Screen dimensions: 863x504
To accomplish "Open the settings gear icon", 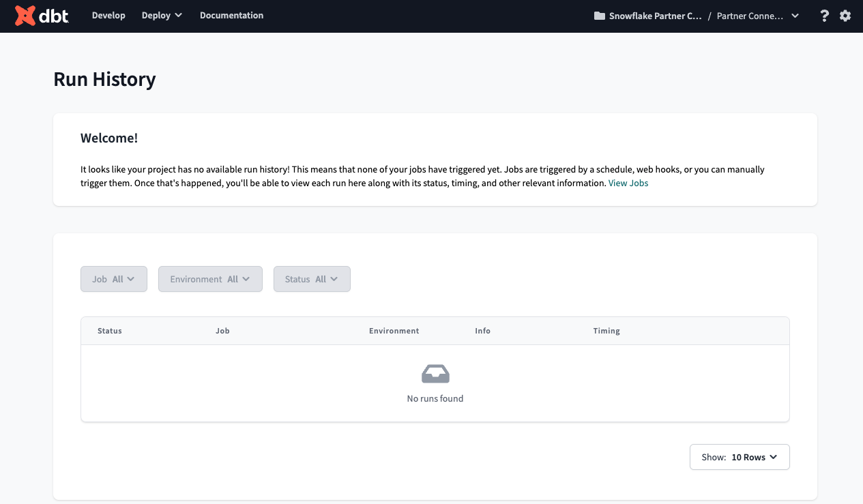I will coord(845,16).
